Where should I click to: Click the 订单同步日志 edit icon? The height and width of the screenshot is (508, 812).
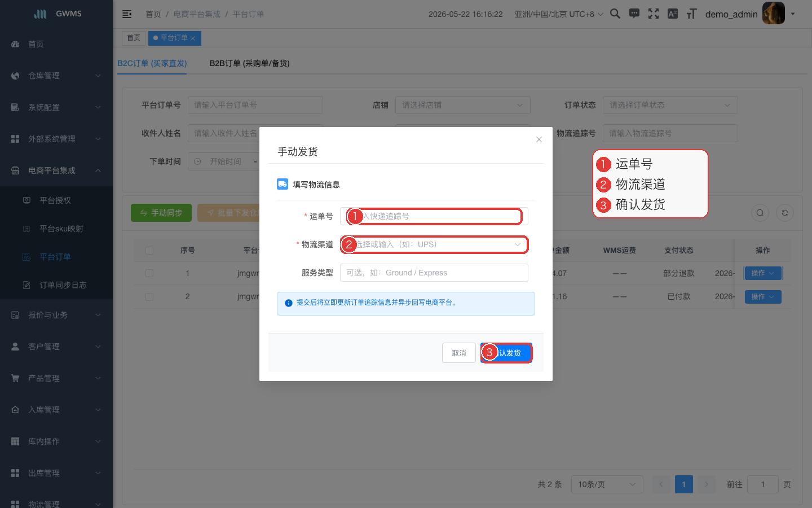point(27,285)
